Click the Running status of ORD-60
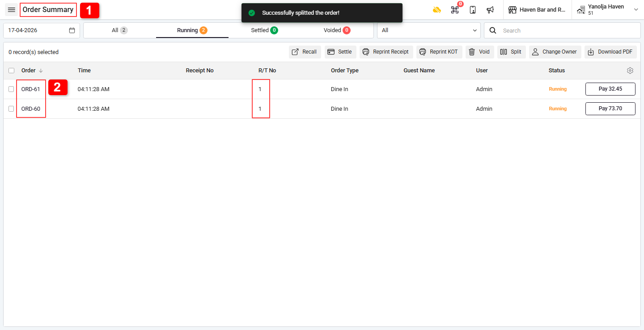 [558, 109]
